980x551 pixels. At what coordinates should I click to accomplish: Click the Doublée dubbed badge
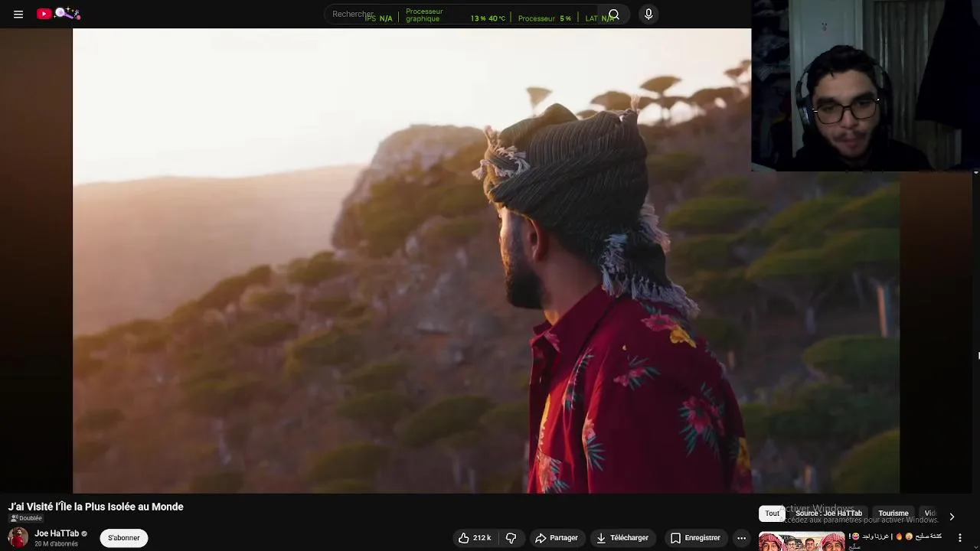tap(26, 518)
